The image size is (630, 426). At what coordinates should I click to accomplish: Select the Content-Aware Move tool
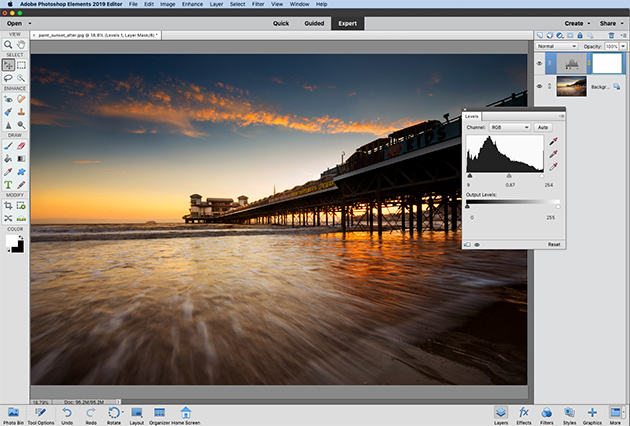coord(8,218)
